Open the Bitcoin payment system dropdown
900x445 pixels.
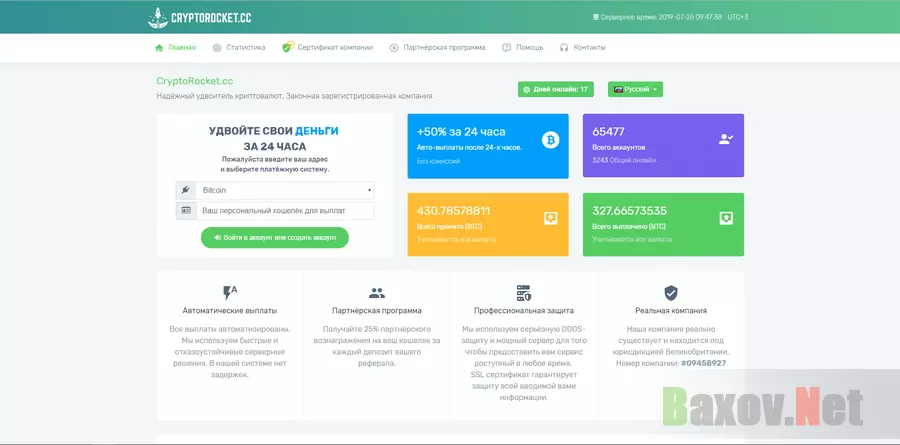tap(284, 190)
